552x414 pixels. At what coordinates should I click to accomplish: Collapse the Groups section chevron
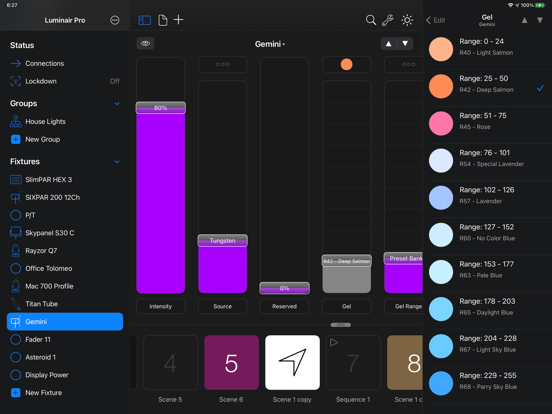click(117, 104)
